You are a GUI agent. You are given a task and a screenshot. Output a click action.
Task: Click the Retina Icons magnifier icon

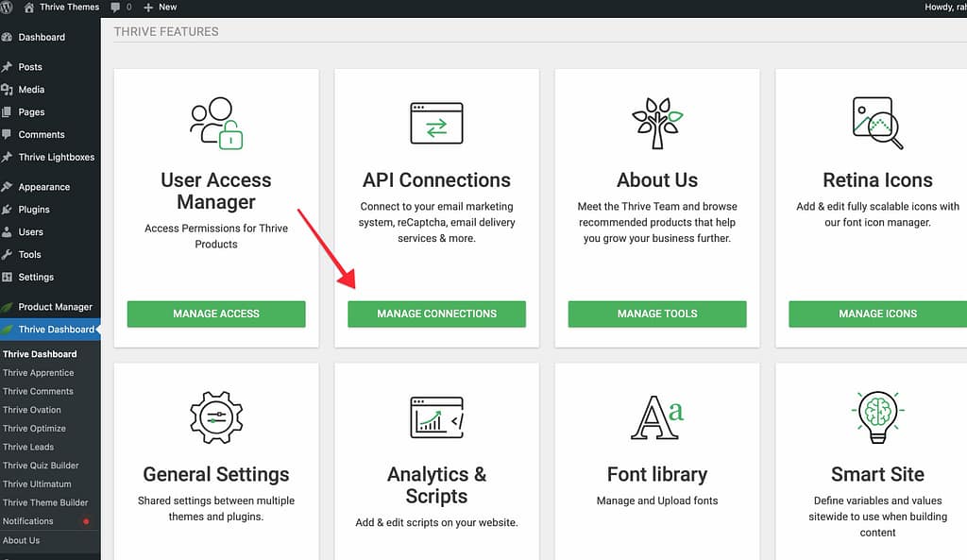(x=877, y=124)
